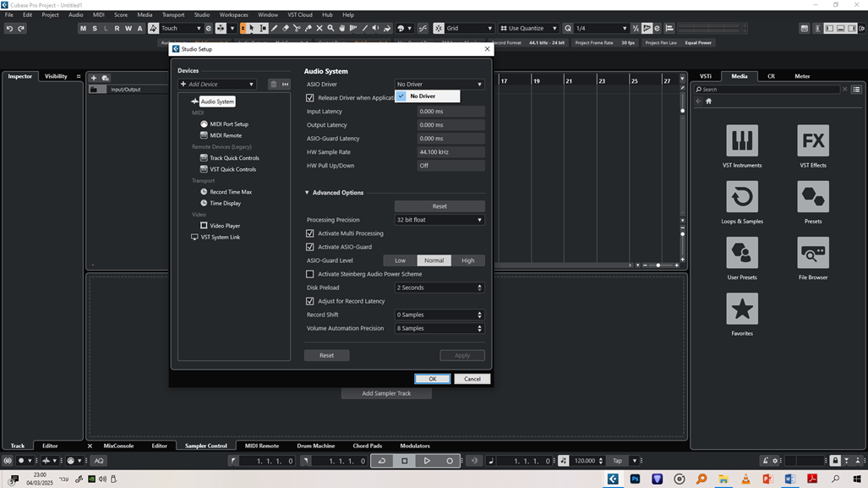Uncheck Activate Multi Processing
The width and height of the screenshot is (868, 488).
tap(310, 233)
